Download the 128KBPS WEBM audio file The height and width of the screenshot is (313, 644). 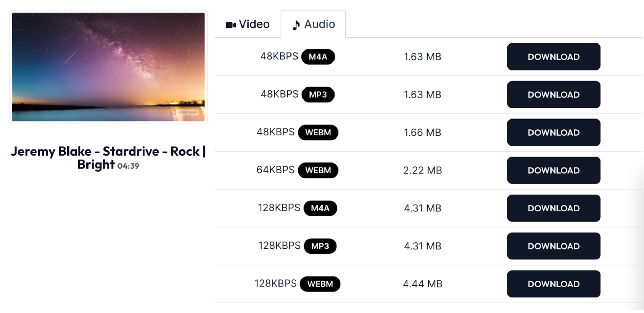coord(553,284)
